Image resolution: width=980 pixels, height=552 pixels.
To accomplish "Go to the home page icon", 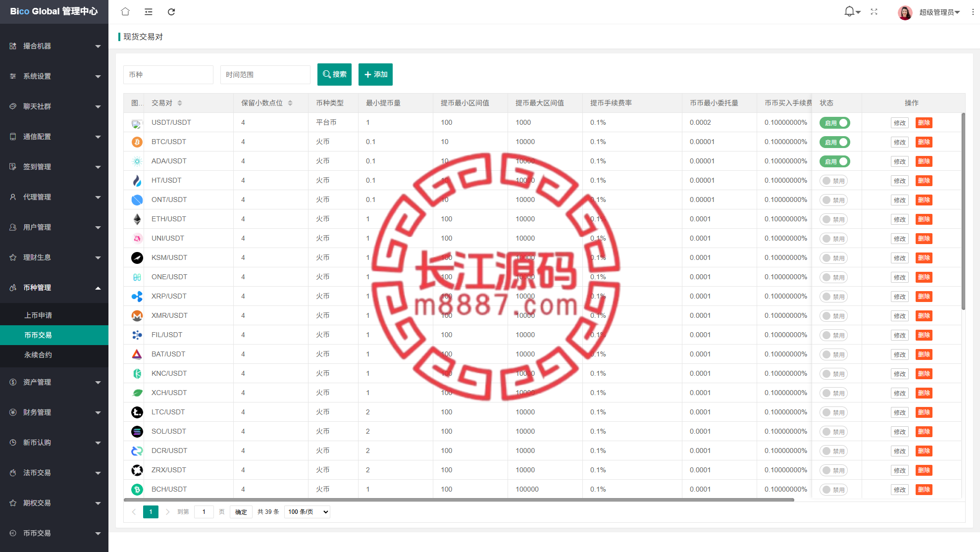I will click(125, 11).
